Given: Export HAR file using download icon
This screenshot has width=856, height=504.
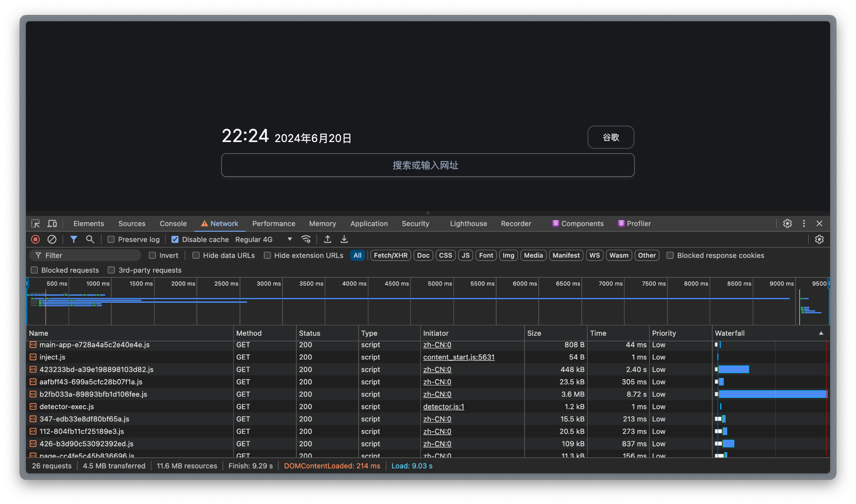Looking at the screenshot, I should 344,239.
